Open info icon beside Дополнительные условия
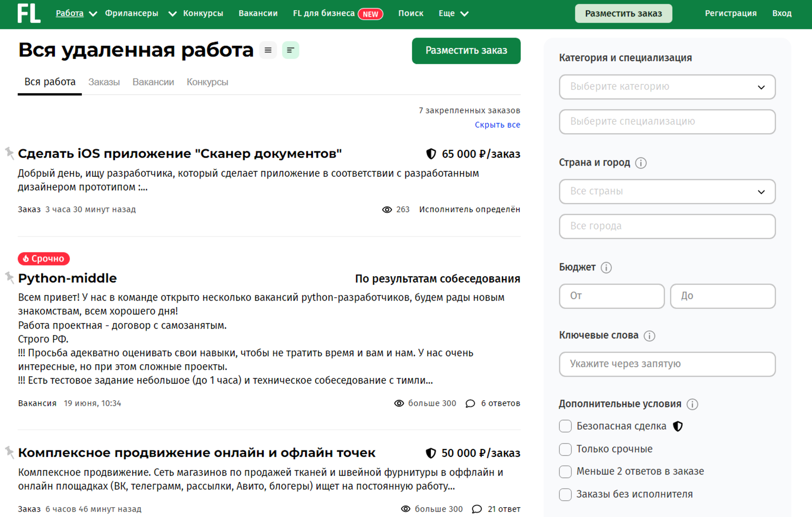The height and width of the screenshot is (517, 812). pos(692,404)
